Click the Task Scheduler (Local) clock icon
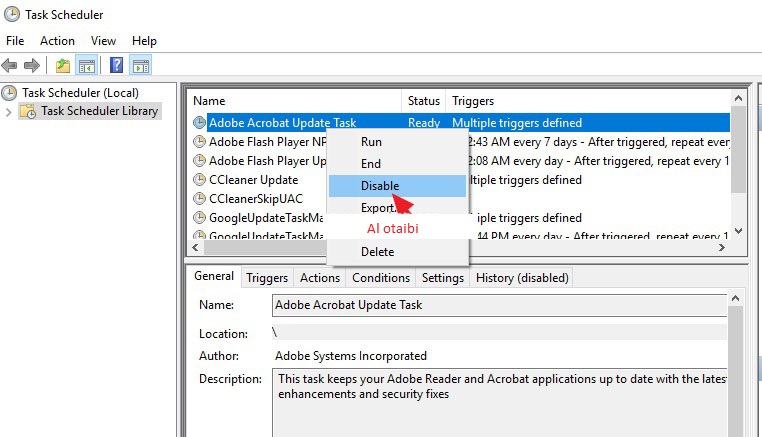This screenshot has height=437, width=762. tap(9, 92)
